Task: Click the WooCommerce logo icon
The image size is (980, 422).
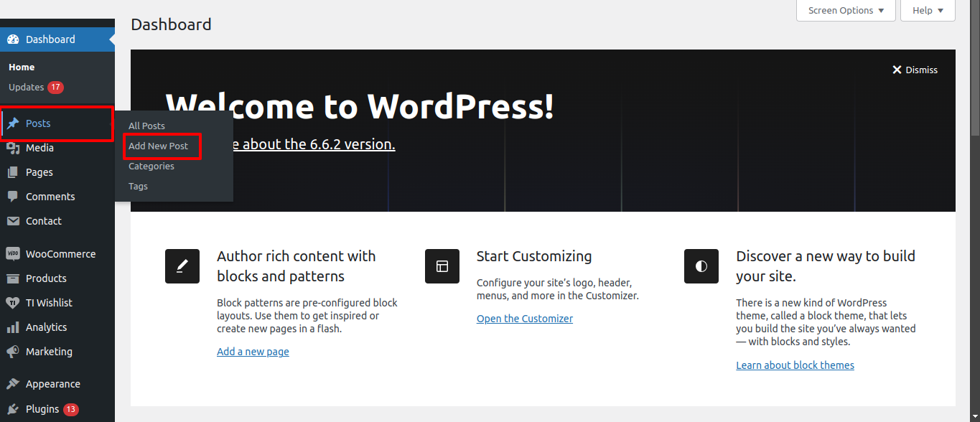Action: 13,254
